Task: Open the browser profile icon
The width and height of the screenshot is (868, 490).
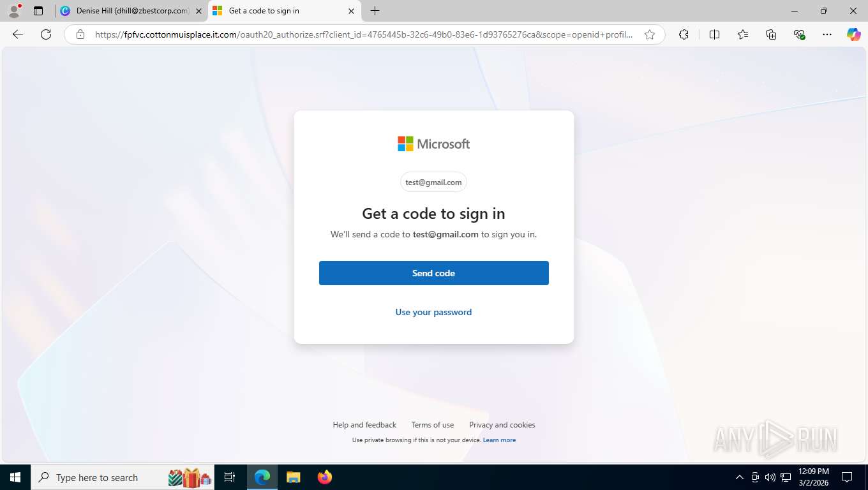Action: [x=14, y=11]
